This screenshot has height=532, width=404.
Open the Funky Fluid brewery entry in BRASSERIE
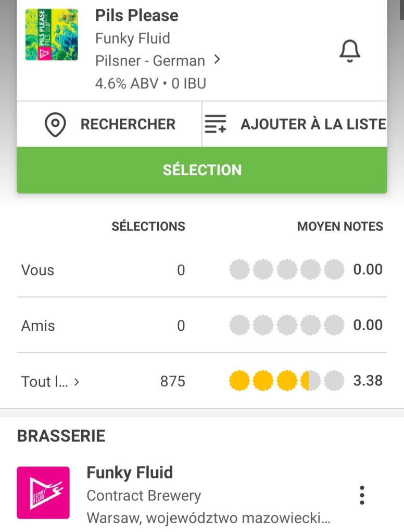point(130,473)
